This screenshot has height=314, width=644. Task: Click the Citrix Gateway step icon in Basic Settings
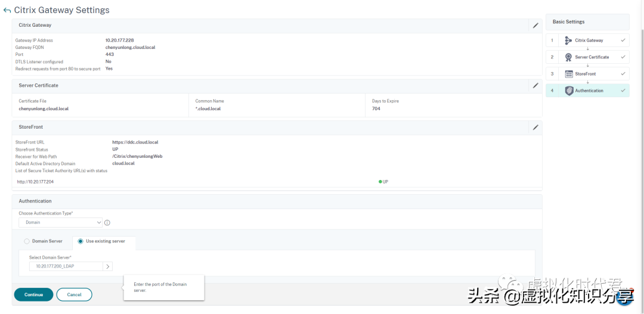coord(568,41)
